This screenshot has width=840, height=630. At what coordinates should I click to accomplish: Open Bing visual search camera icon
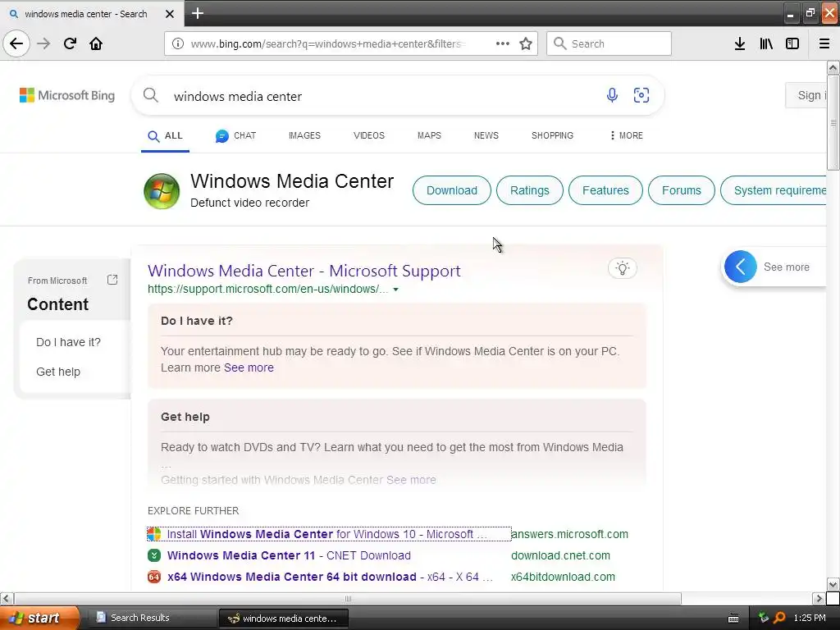[641, 95]
